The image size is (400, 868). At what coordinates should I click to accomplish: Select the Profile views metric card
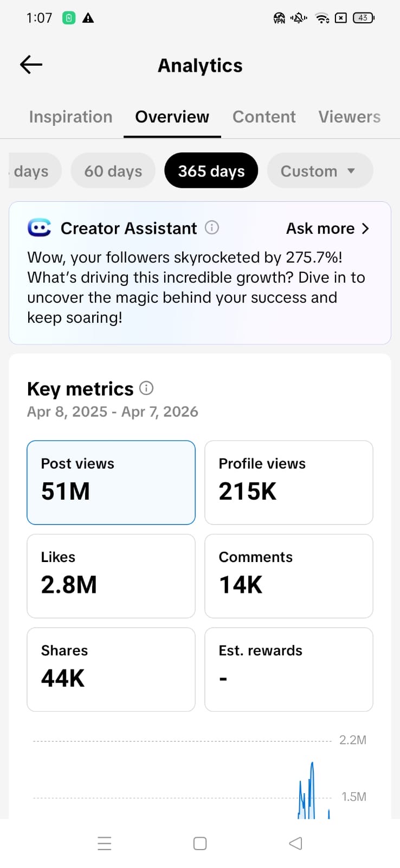288,482
